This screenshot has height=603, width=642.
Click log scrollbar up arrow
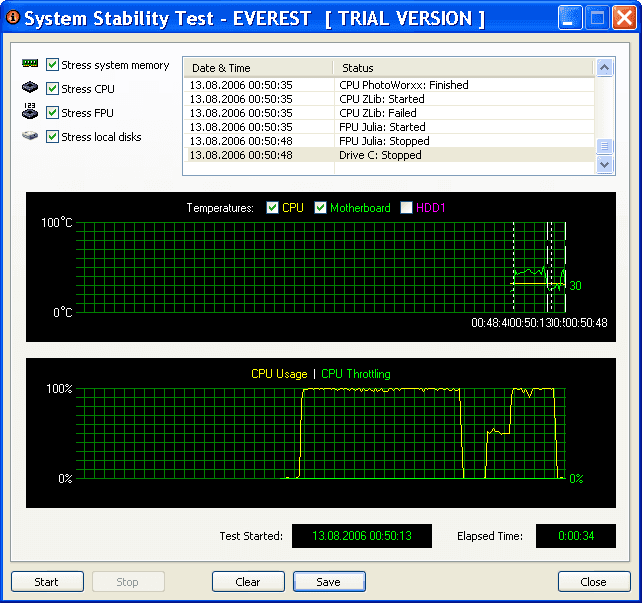[605, 68]
